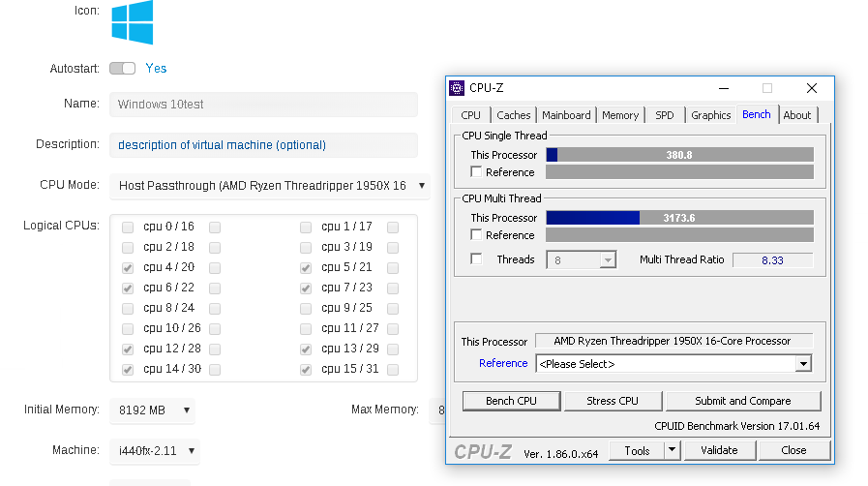This screenshot has width=868, height=486.
Task: Click the cpu 10 / 26 label
Action: pos(172,328)
